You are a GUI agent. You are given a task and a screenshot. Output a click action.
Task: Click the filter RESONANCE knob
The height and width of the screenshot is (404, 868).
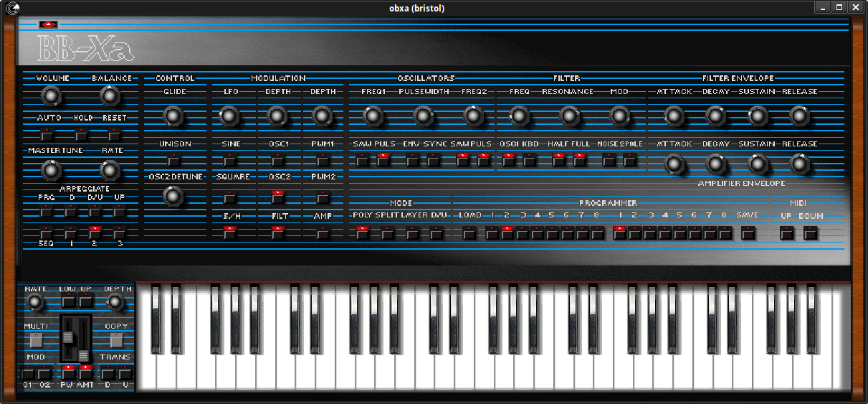click(x=569, y=115)
